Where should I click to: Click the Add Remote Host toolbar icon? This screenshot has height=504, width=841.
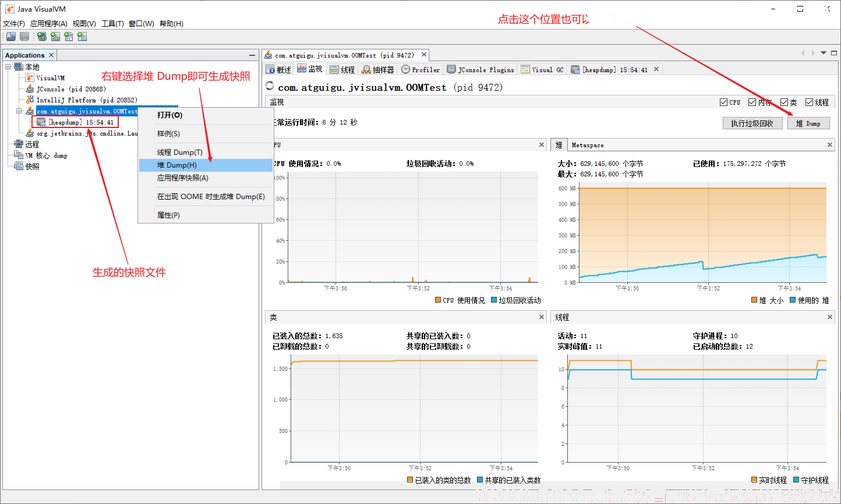pos(42,37)
